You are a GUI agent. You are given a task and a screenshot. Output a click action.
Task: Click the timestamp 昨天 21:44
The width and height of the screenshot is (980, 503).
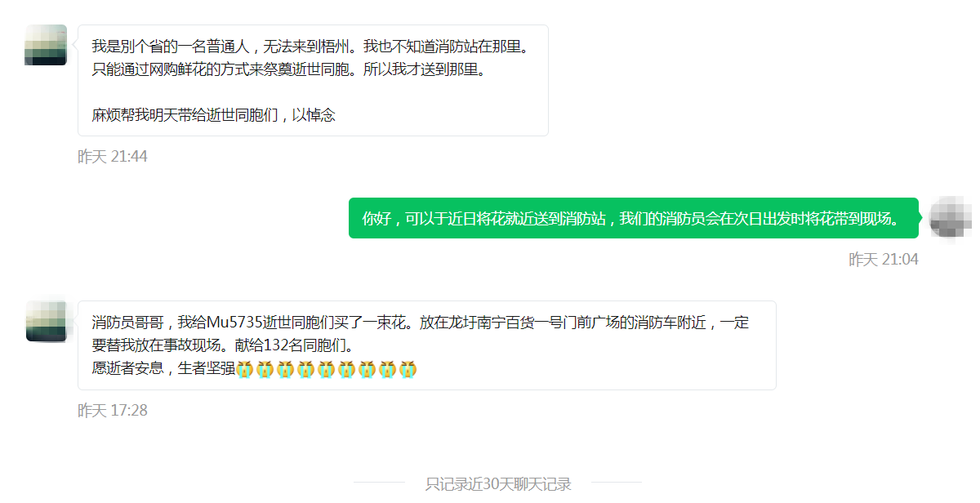point(113,156)
